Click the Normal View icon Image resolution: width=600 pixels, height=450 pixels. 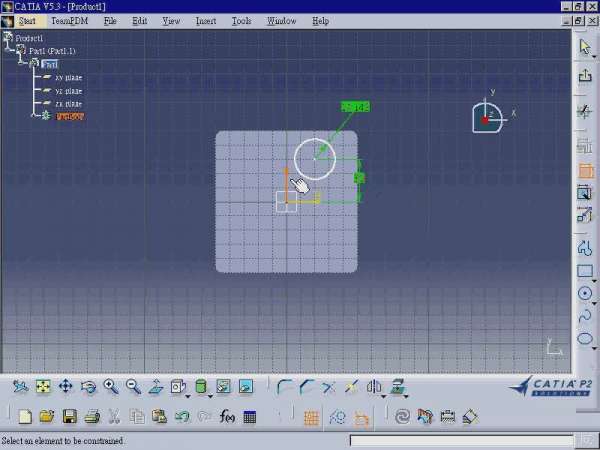pos(156,386)
